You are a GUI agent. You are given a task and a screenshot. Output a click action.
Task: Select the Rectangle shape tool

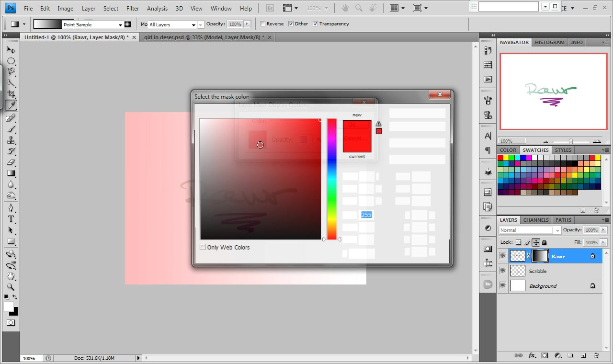[11, 241]
